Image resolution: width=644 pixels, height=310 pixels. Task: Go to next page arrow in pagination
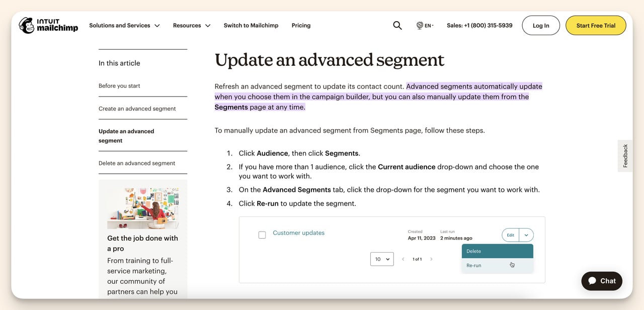[431, 259]
